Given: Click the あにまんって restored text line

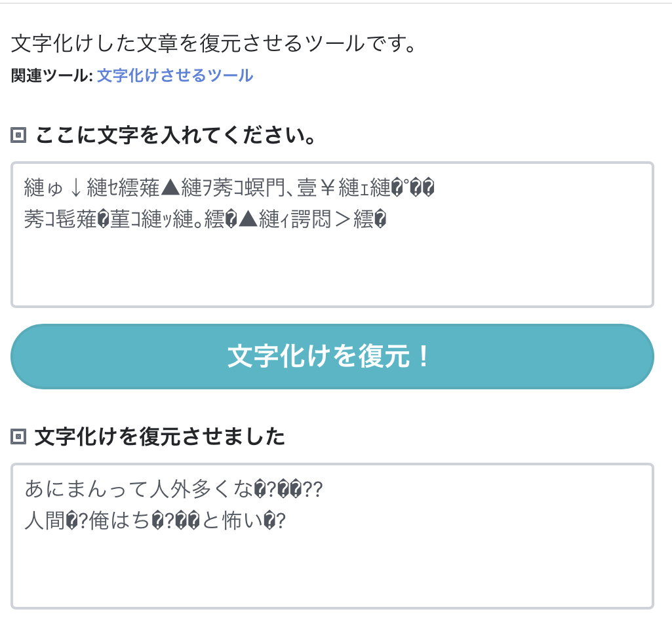Looking at the screenshot, I should point(173,489).
